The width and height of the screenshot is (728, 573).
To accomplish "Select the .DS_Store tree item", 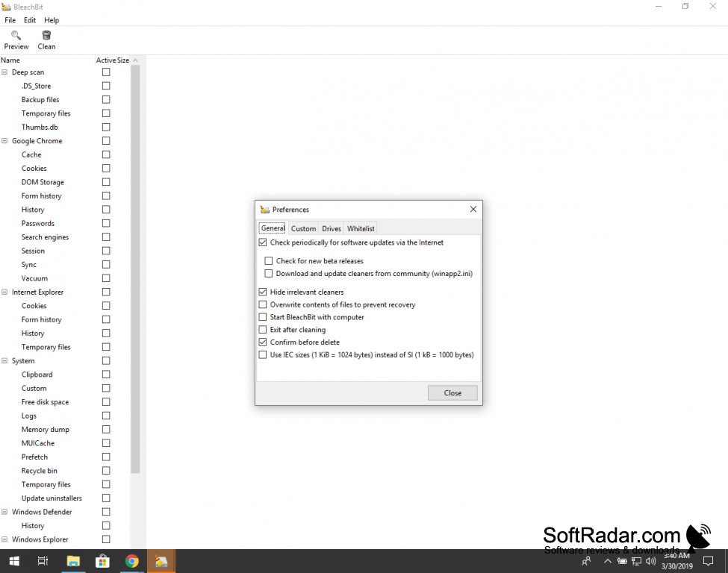I will point(37,86).
